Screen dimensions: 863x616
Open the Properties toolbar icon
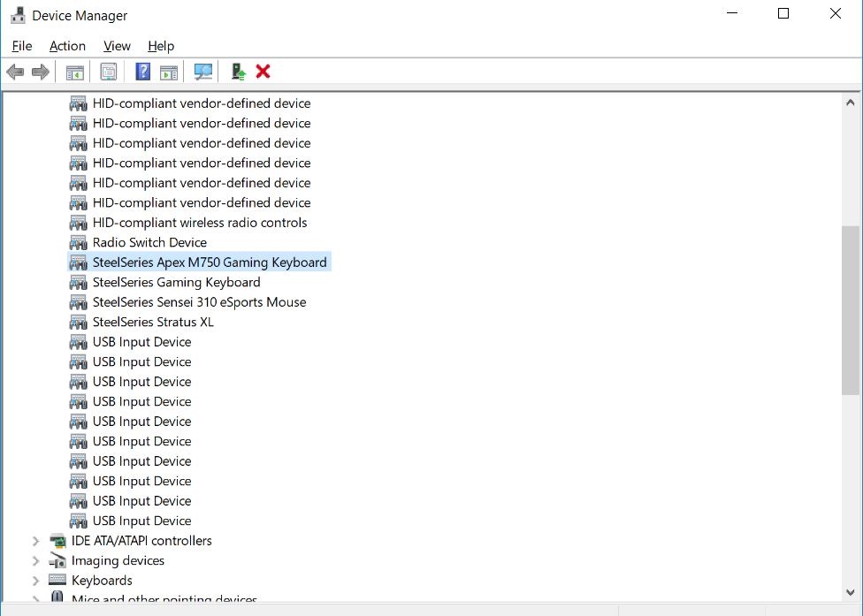109,72
